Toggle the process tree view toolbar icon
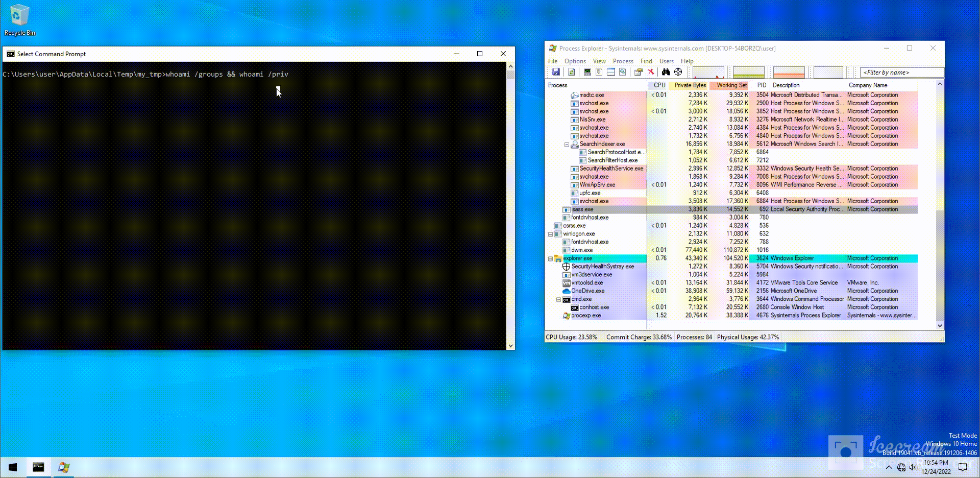 tap(599, 72)
